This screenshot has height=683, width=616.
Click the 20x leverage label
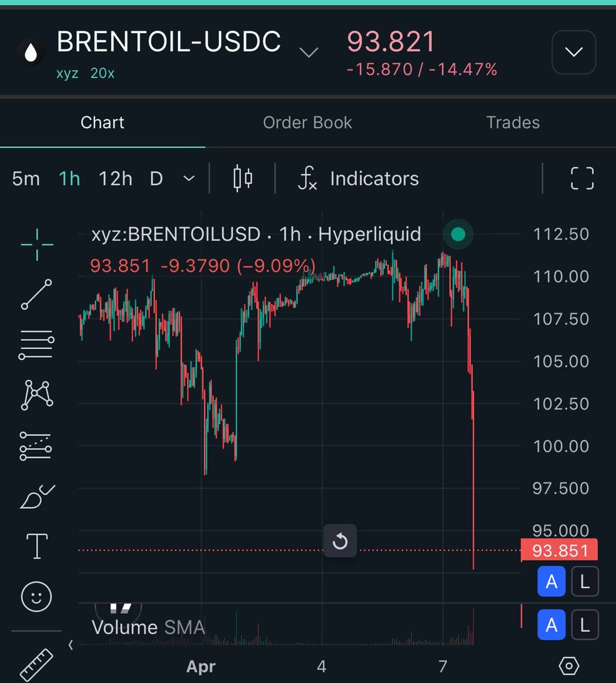coord(102,73)
